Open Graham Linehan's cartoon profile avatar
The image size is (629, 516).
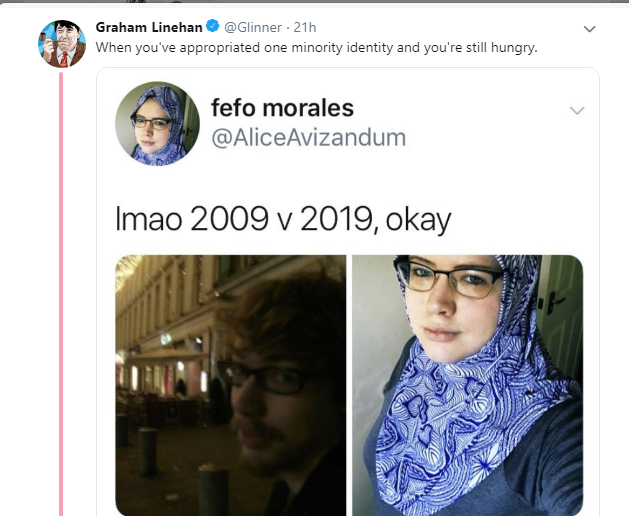pyautogui.click(x=62, y=44)
